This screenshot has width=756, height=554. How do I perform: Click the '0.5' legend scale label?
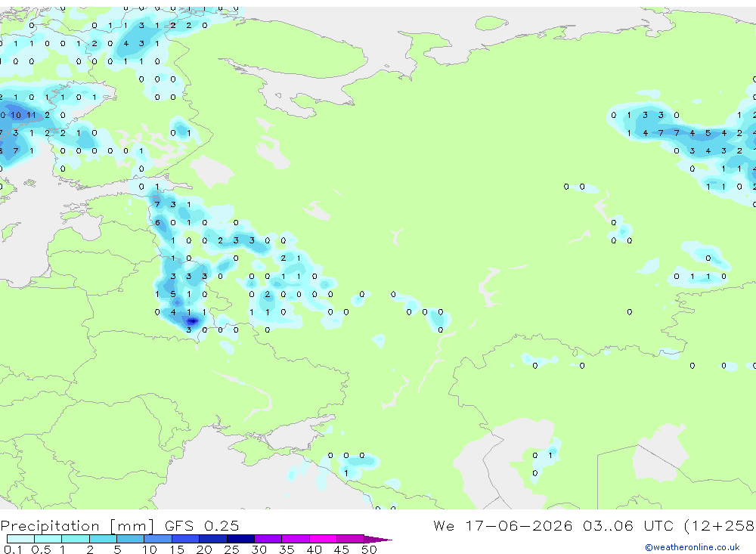pos(41,549)
